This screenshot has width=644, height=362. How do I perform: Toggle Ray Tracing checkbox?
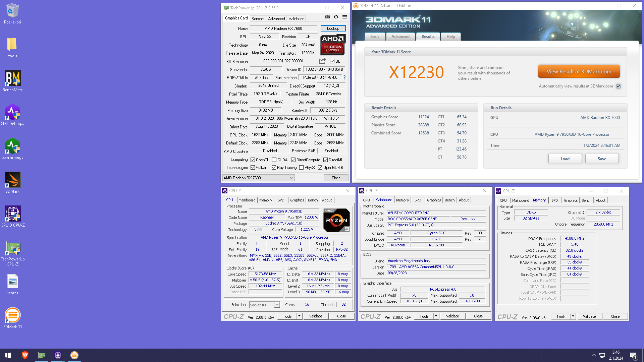click(274, 168)
